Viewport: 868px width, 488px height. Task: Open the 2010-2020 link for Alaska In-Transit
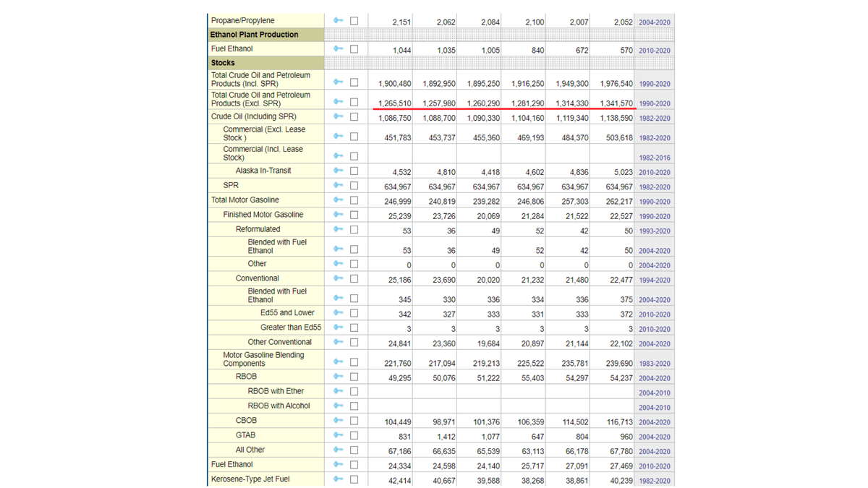[655, 173]
